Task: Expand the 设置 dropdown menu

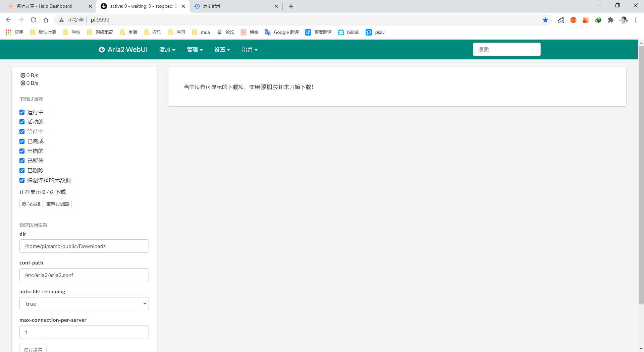Action: click(x=222, y=50)
